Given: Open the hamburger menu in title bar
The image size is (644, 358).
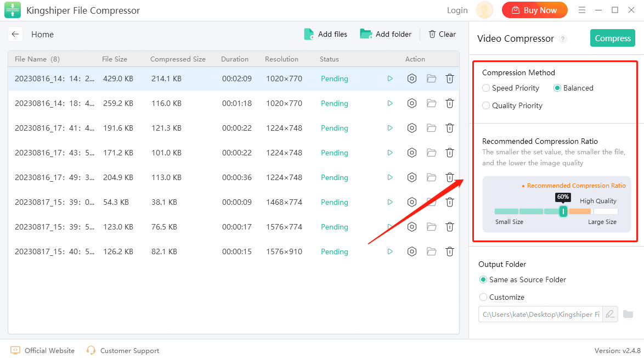Looking at the screenshot, I should (x=581, y=10).
